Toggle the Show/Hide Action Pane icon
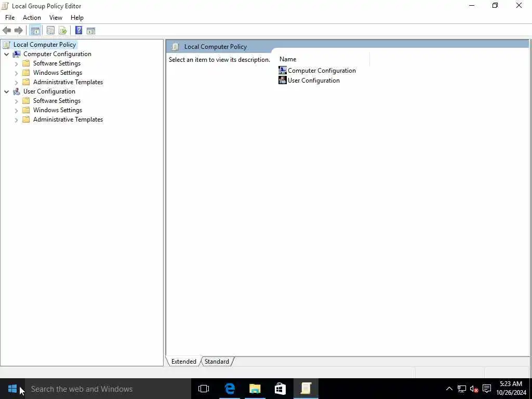 91,31
